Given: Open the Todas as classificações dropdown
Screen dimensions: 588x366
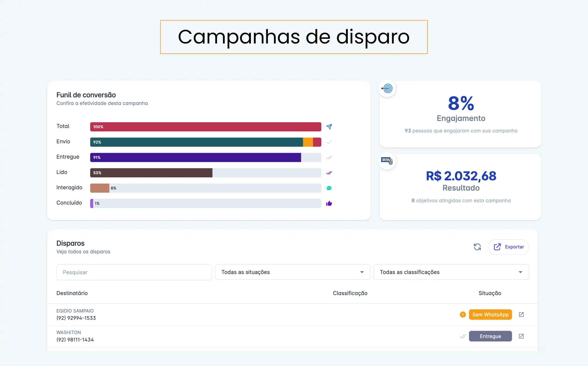Looking at the screenshot, I should (451, 272).
